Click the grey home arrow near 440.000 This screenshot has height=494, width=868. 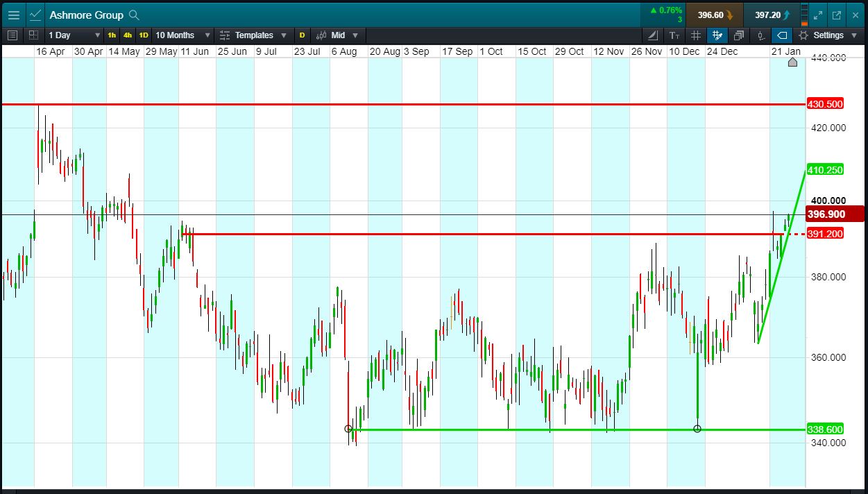click(x=793, y=62)
